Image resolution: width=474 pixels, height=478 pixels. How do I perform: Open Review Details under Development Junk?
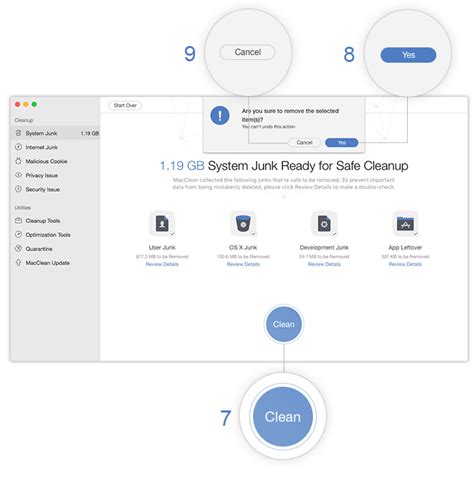pyautogui.click(x=324, y=264)
